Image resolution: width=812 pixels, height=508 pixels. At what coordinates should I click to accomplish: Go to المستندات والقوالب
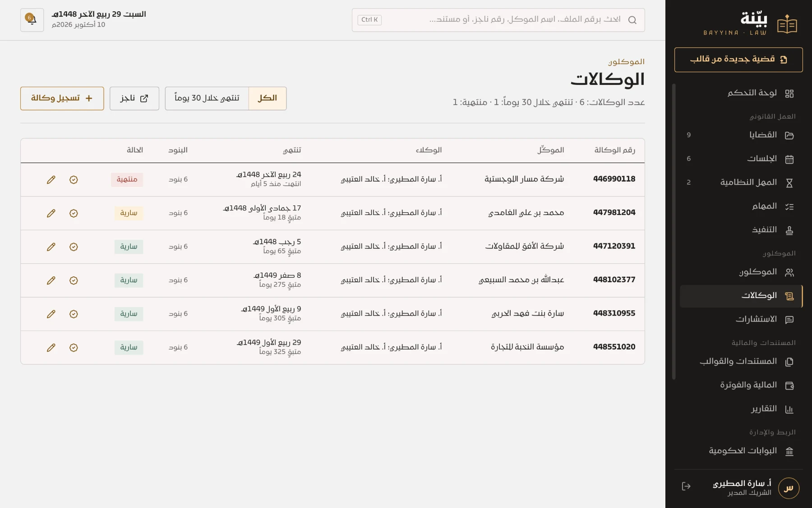[x=741, y=361]
